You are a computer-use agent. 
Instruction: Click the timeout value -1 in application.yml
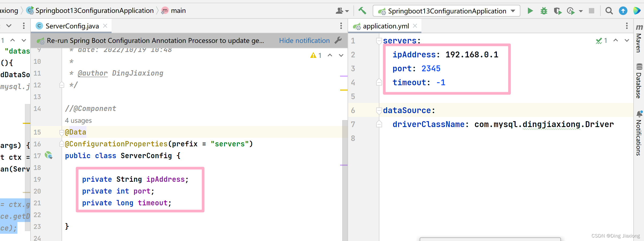441,83
